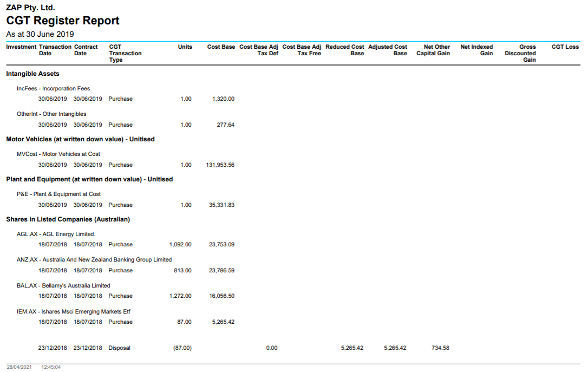Image resolution: width=588 pixels, height=372 pixels.
Task: Click the CGT Loss column header
Action: [565, 47]
